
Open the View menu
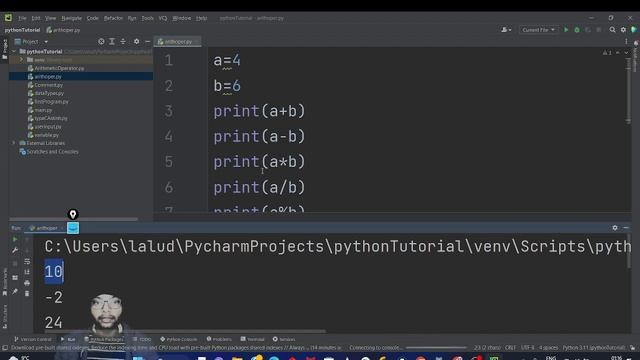coord(51,18)
